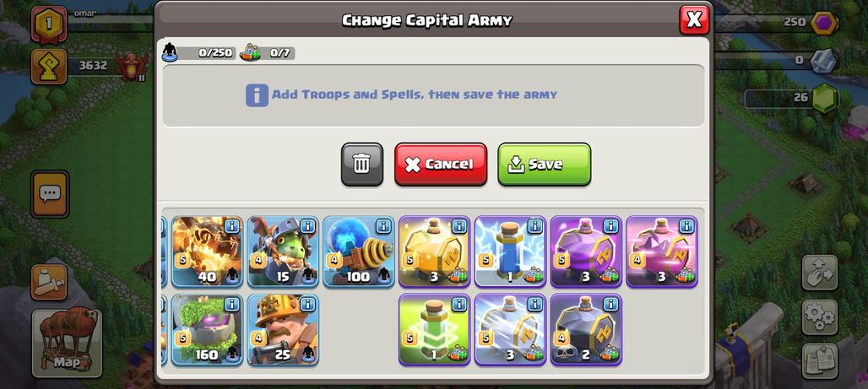
Task: Choose the purple Rage spell costing 3
Action: (x=586, y=251)
